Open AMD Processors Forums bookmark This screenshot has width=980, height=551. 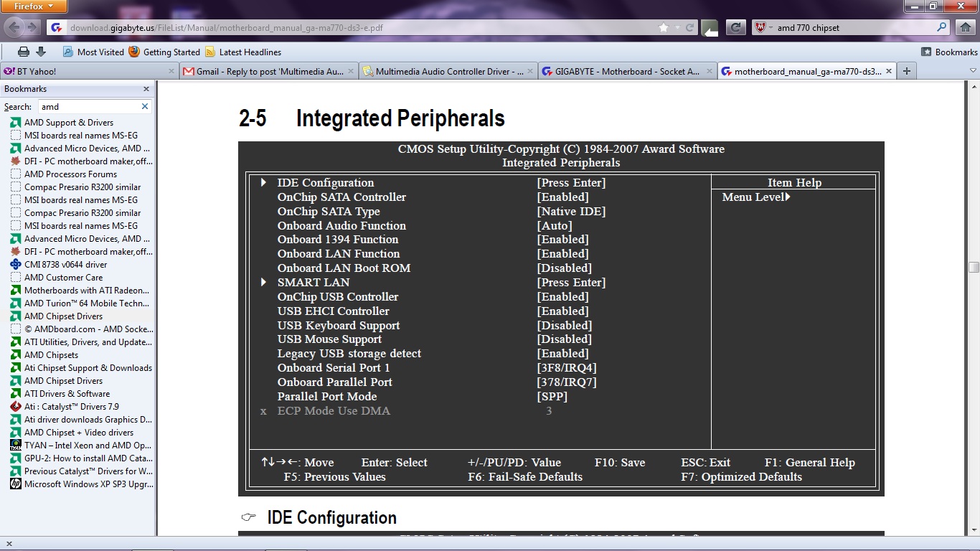pos(70,174)
